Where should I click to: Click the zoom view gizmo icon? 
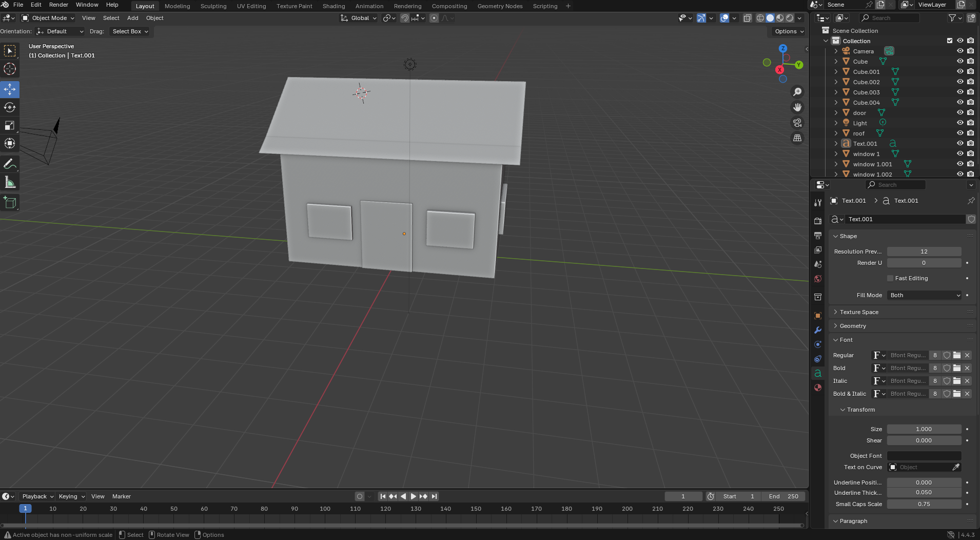(797, 92)
